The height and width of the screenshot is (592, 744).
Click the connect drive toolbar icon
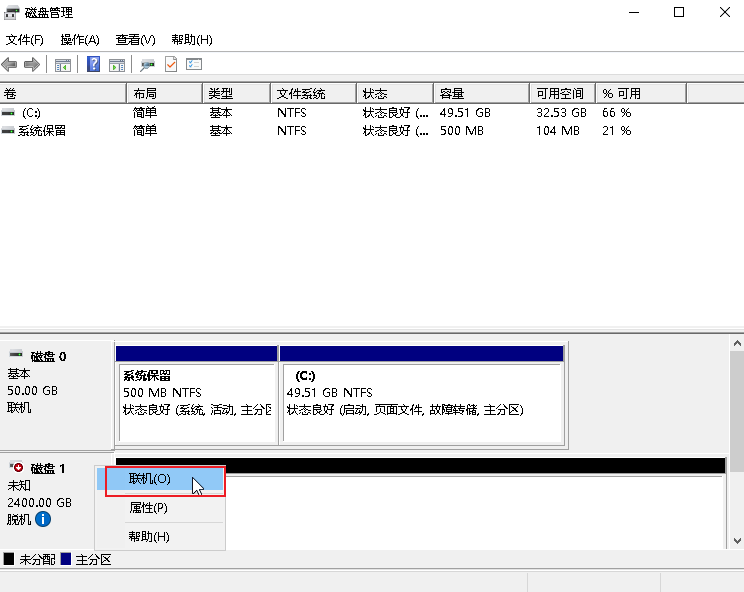(x=147, y=65)
